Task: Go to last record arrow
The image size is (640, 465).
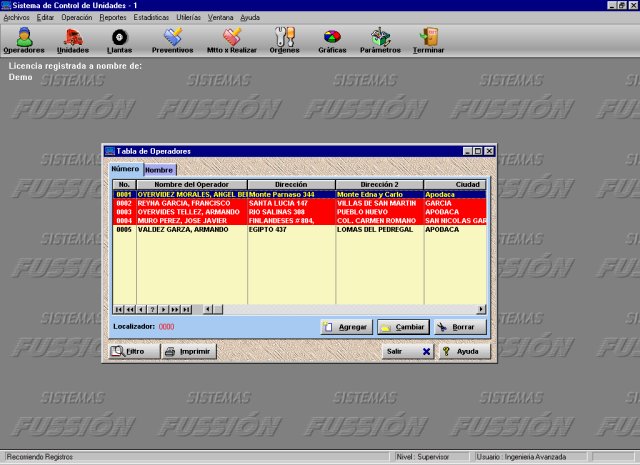Action: click(186, 309)
